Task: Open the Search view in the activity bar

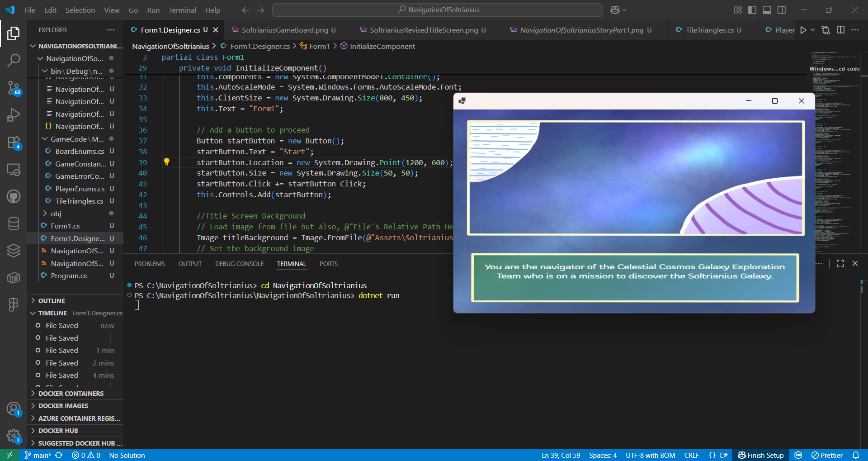Action: click(14, 60)
